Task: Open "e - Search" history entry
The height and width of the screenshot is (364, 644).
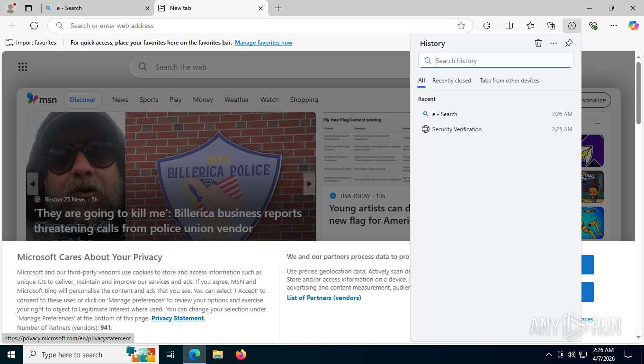Action: pos(496,114)
